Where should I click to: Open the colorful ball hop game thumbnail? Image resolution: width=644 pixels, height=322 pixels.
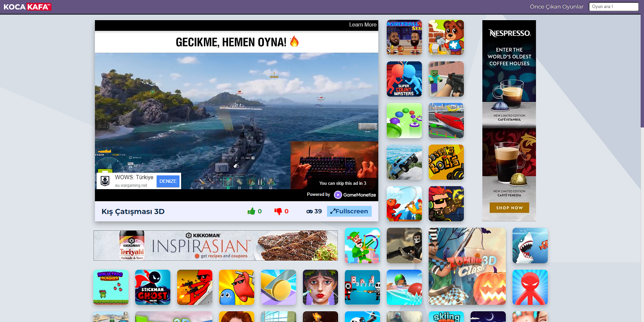[x=404, y=121]
